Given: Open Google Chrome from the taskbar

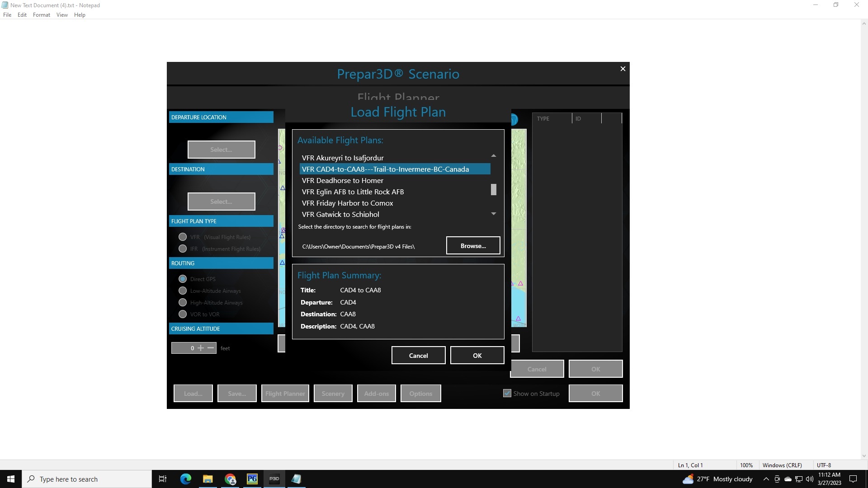Looking at the screenshot, I should point(230,479).
